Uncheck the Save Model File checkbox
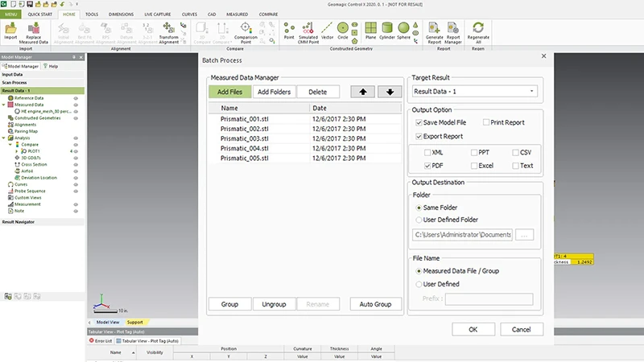This screenshot has height=362, width=644. coord(419,122)
